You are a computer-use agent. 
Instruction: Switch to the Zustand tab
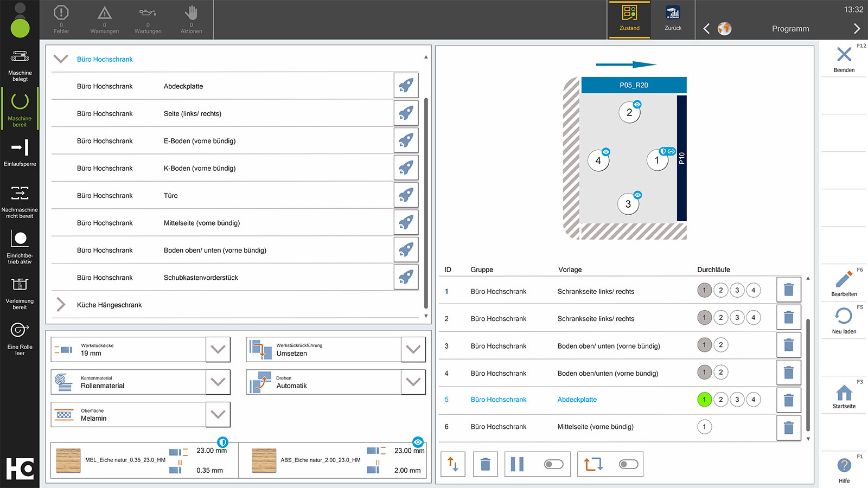(x=629, y=20)
